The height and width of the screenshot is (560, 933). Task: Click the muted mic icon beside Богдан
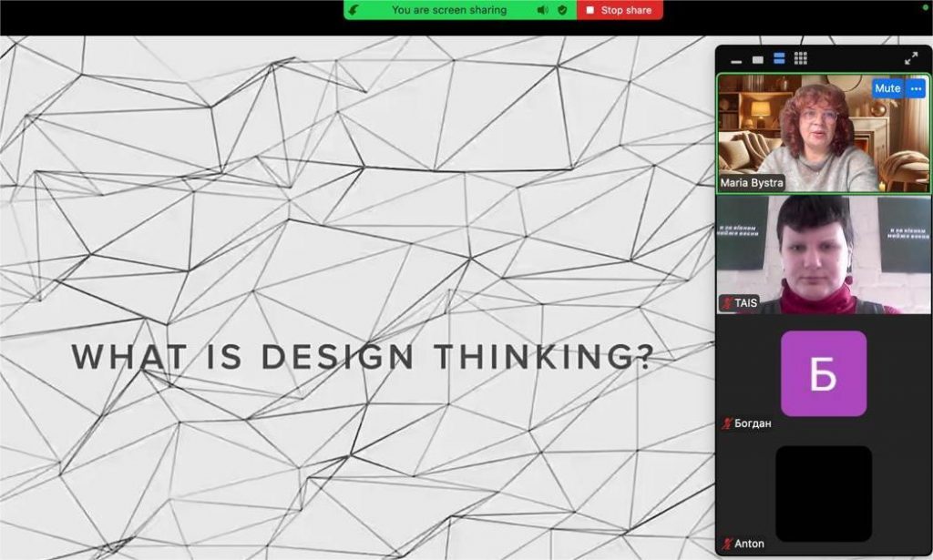tap(727, 423)
